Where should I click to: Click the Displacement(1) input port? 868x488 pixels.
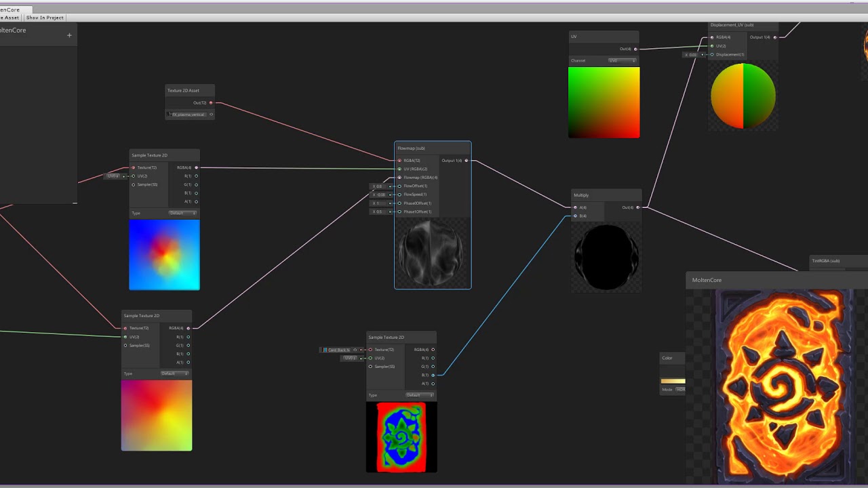pyautogui.click(x=712, y=55)
